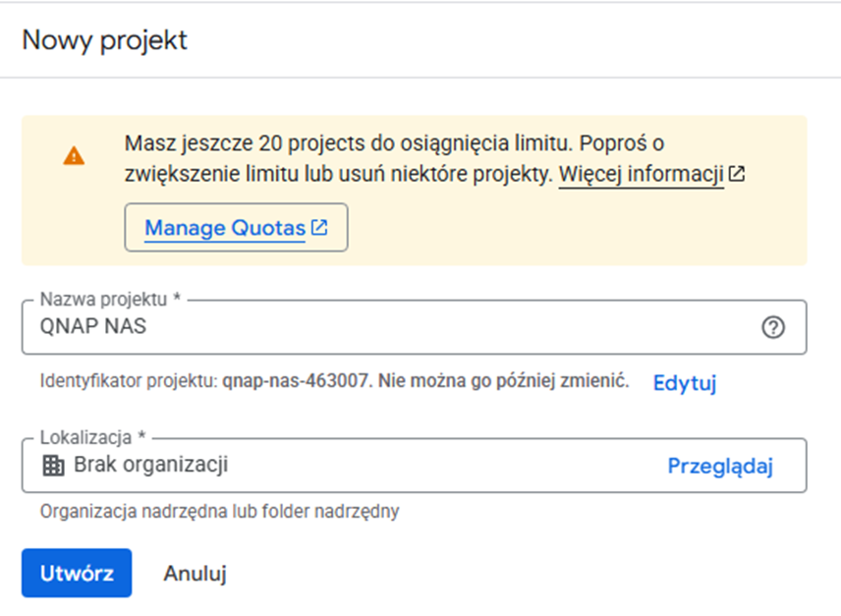Click the quota limit warning message text

(x=394, y=158)
